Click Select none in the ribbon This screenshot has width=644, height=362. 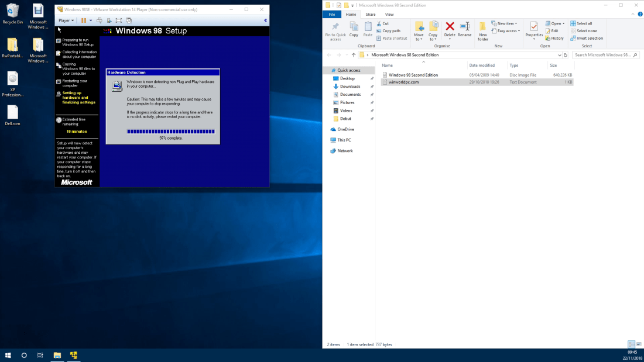click(x=584, y=31)
